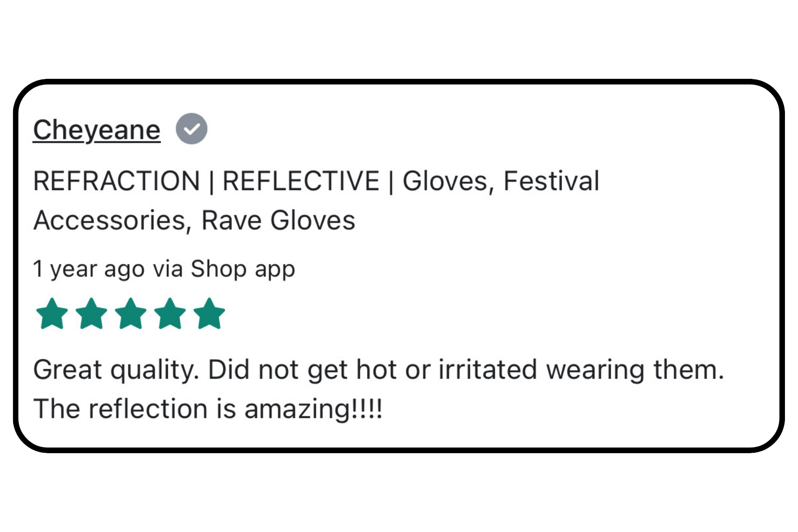Click "wearing them." at review line end

click(635, 370)
